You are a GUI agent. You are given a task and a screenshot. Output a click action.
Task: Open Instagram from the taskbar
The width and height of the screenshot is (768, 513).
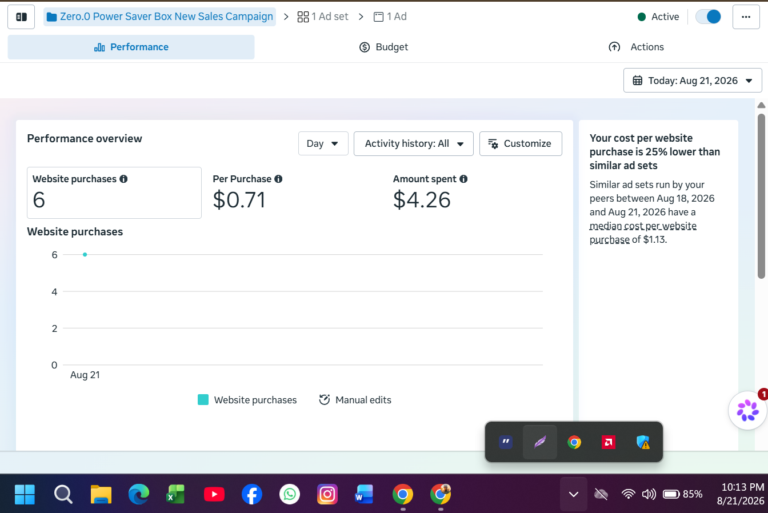point(327,494)
